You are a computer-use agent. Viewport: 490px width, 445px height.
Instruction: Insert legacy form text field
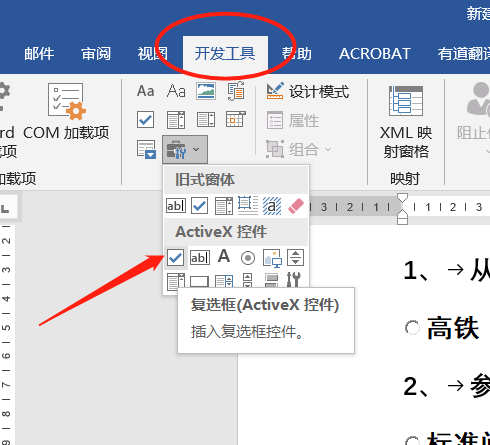point(176,206)
